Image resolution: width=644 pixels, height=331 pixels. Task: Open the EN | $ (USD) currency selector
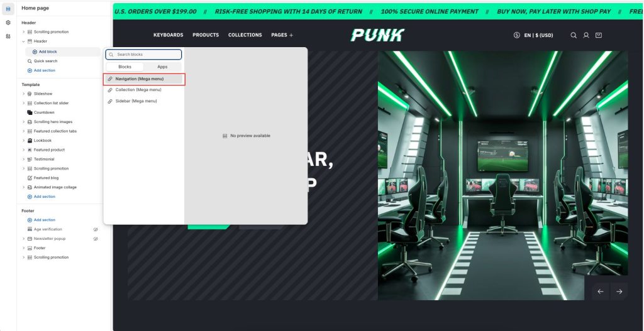click(538, 35)
